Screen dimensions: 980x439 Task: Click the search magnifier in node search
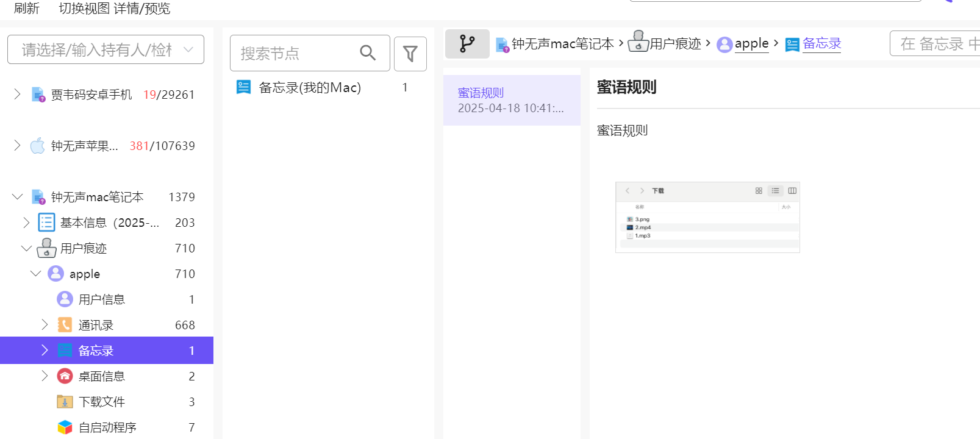[368, 53]
